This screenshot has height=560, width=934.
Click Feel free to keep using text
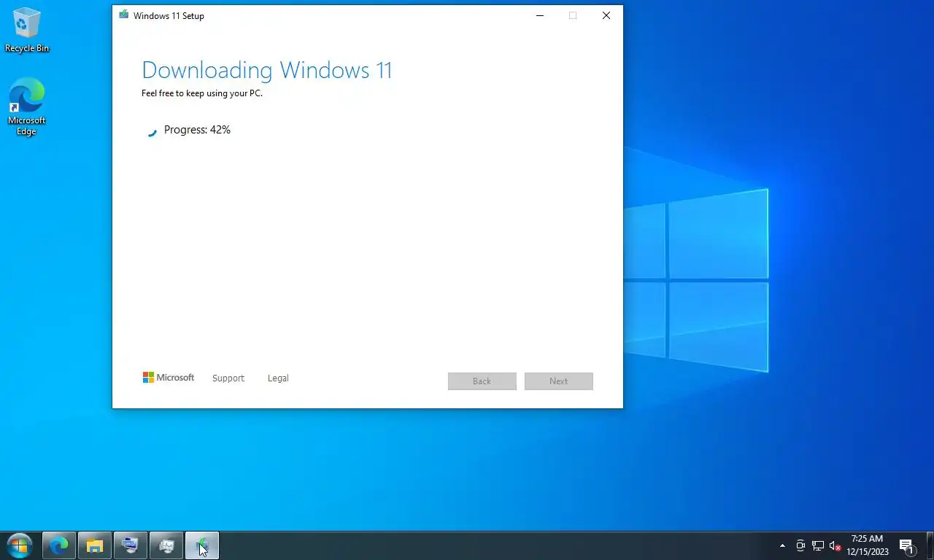pyautogui.click(x=202, y=93)
